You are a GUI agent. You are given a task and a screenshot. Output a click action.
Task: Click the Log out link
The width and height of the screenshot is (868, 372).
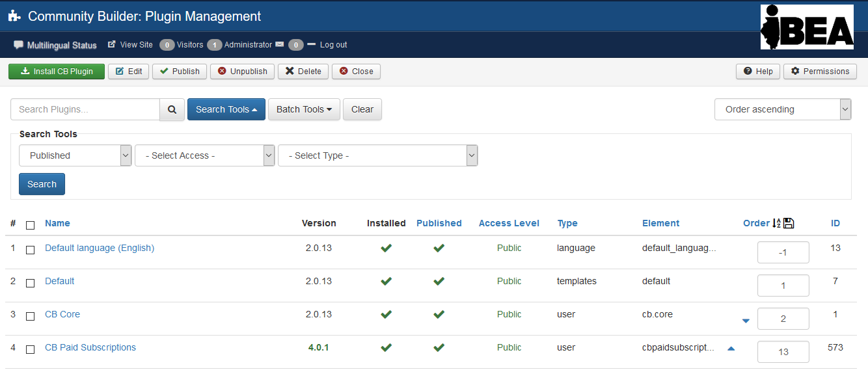(333, 45)
